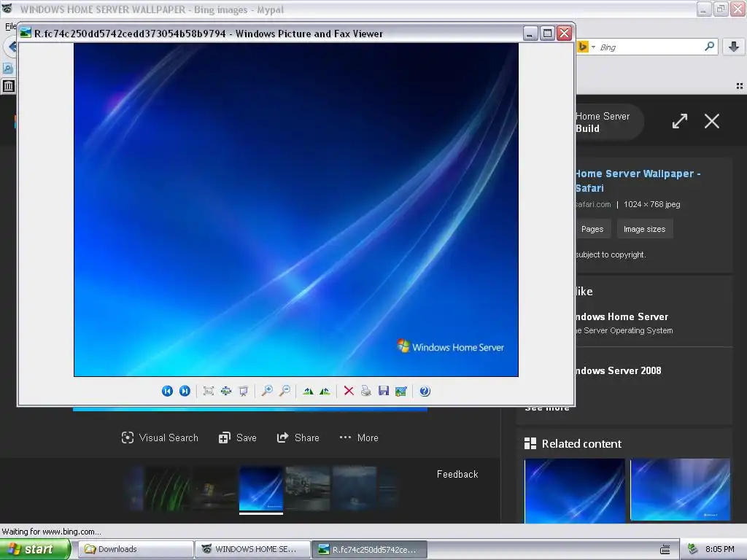The height and width of the screenshot is (560, 747).
Task: Switch to WINDOWS HOME SE... taskbar item
Action: pos(252,549)
